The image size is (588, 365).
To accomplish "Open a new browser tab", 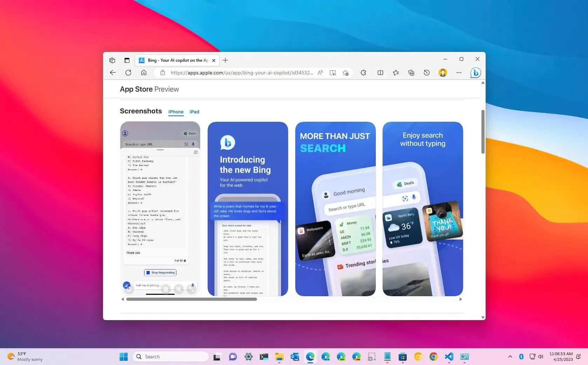I will [225, 60].
